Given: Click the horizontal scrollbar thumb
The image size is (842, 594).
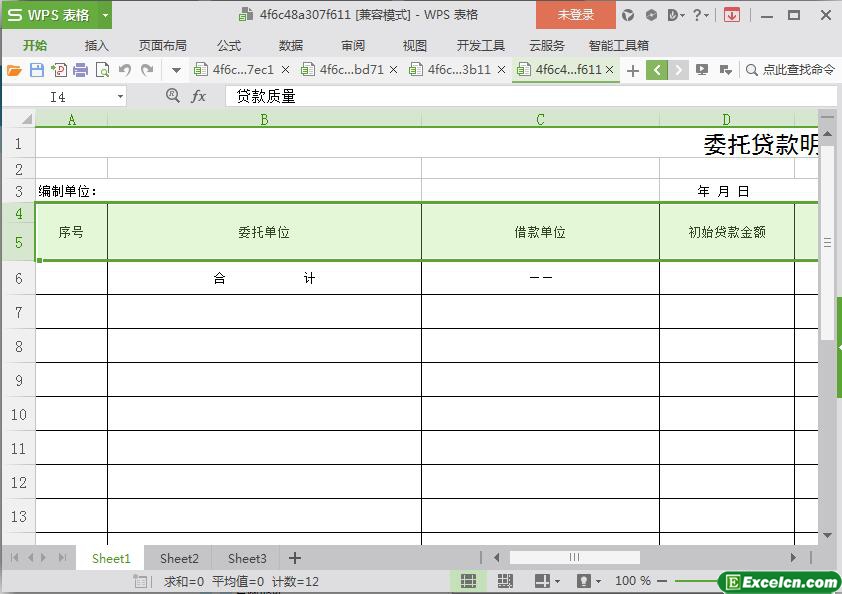Looking at the screenshot, I should (574, 558).
